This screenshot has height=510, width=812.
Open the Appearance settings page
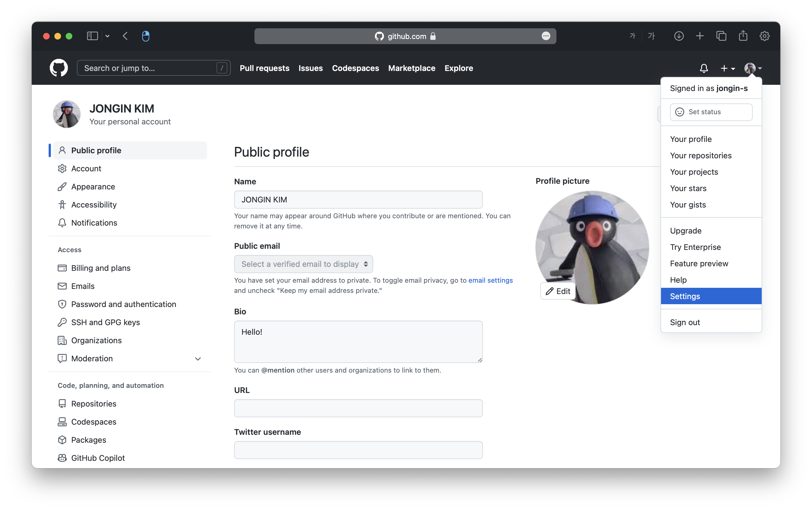point(93,186)
